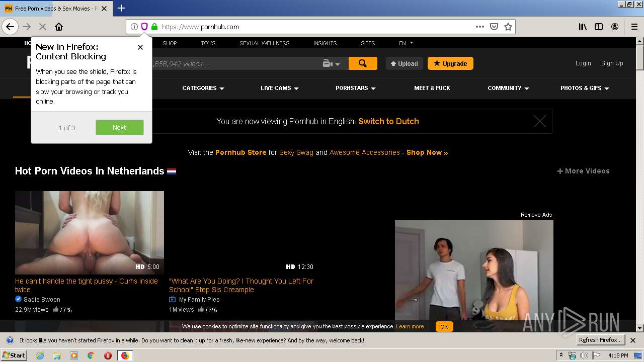Select the browser tab titled Free Porn Videos

pyautogui.click(x=57, y=9)
